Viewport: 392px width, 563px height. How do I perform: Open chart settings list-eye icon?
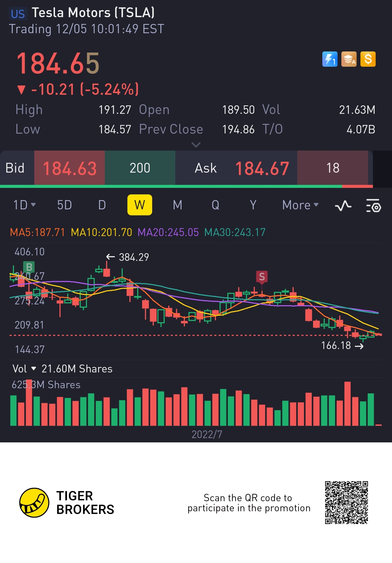click(373, 206)
